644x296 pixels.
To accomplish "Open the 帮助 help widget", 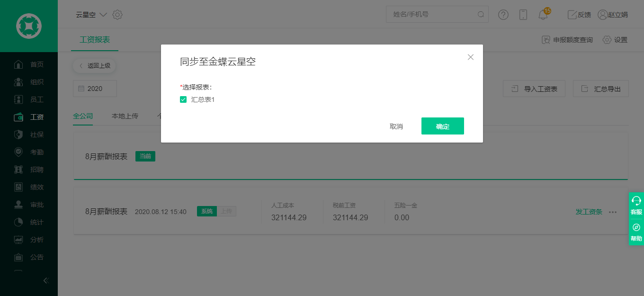I will [636, 232].
